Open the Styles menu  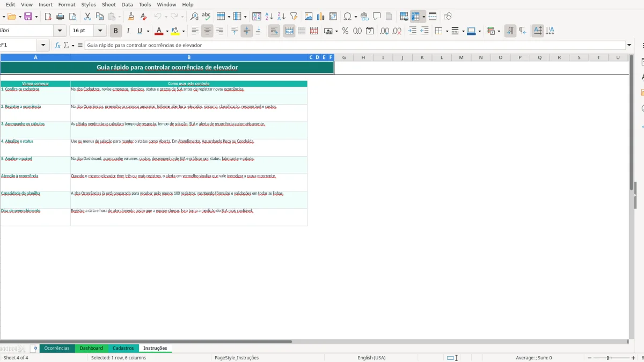tap(89, 4)
